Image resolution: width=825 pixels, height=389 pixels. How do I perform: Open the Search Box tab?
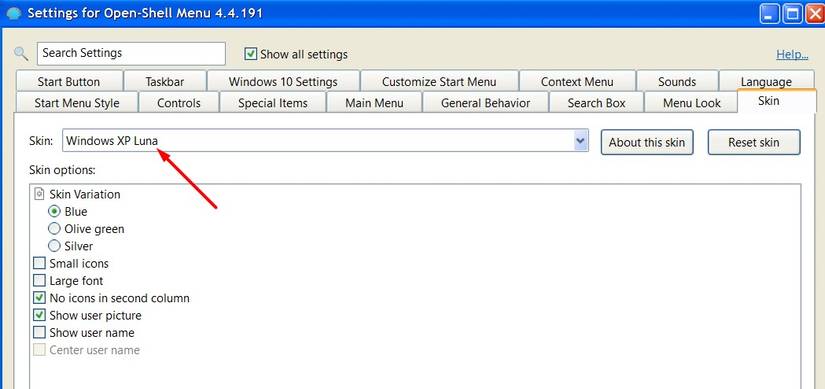point(597,103)
